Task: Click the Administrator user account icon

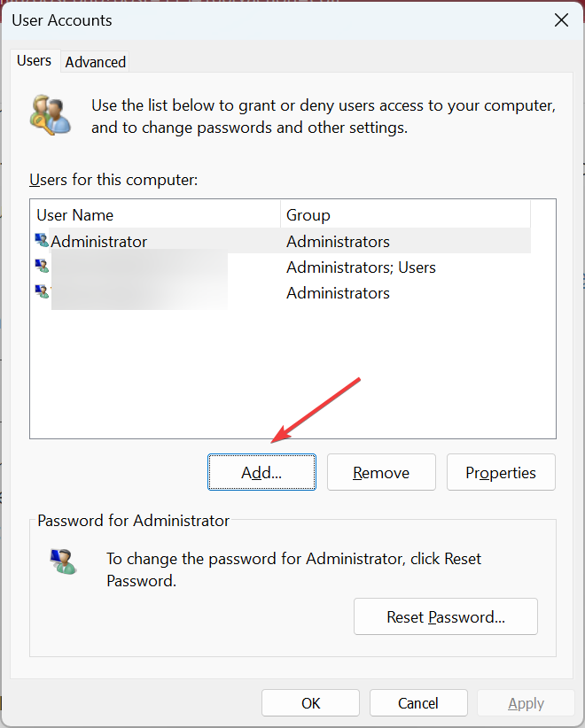Action: coord(42,241)
